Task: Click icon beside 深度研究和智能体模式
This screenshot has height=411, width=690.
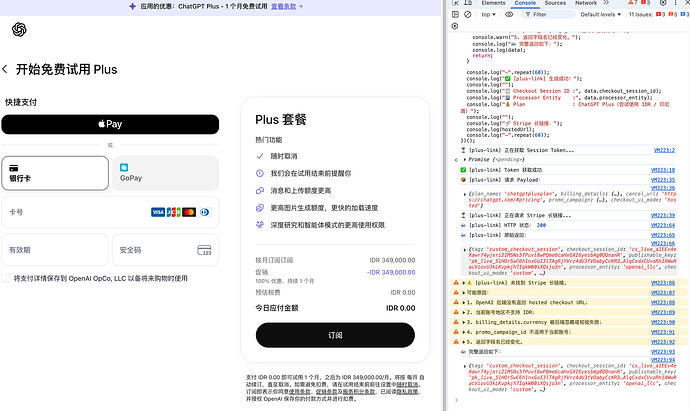Action: [260, 225]
